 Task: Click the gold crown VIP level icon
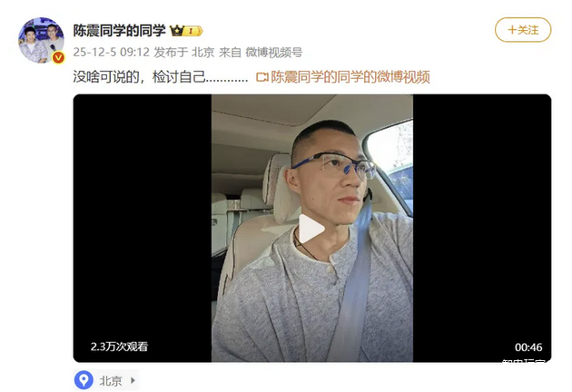[x=186, y=31]
